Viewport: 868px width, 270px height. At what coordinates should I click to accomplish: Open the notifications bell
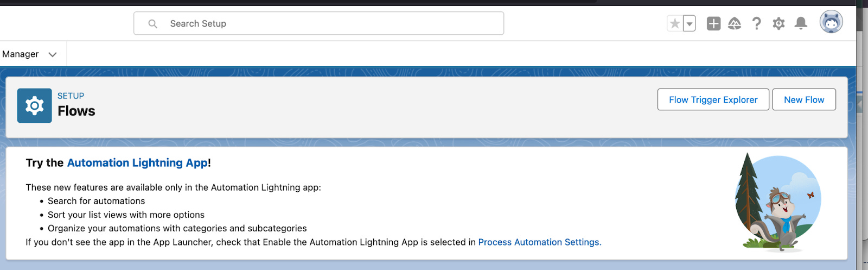pos(801,23)
